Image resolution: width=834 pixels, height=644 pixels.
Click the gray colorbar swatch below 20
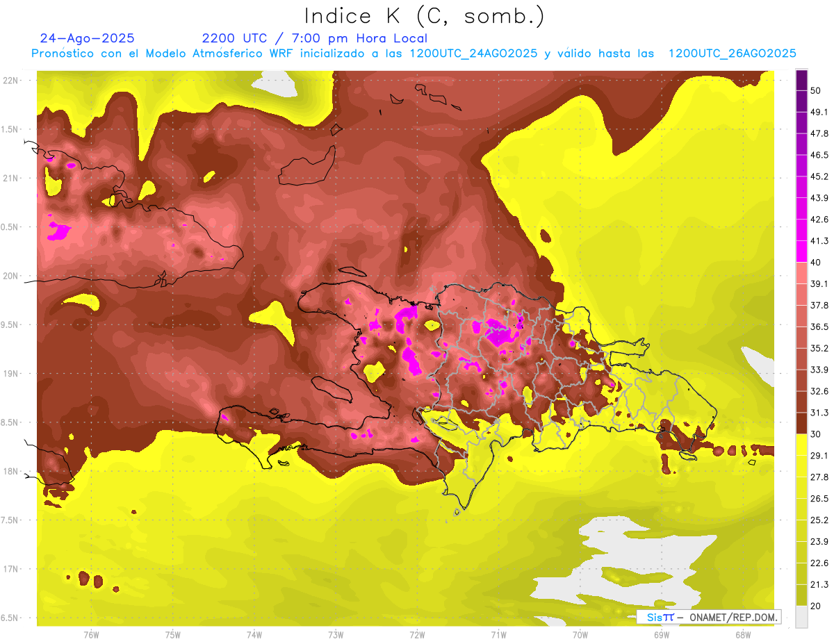(801, 616)
